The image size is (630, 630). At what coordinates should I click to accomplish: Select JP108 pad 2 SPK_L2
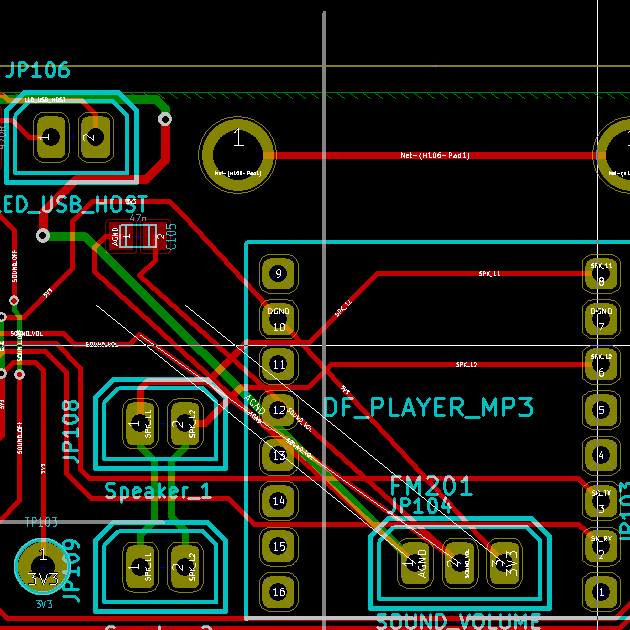coord(184,423)
